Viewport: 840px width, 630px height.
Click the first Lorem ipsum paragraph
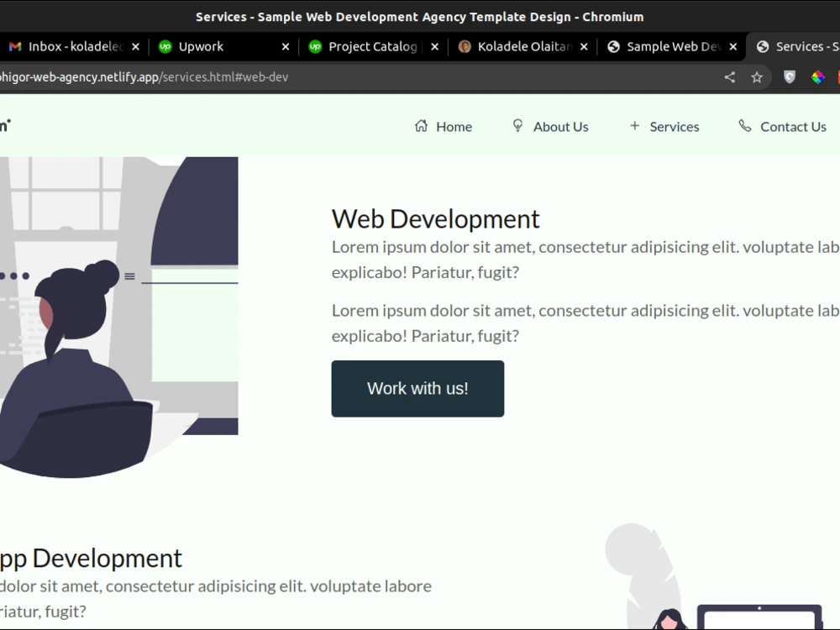tap(585, 260)
